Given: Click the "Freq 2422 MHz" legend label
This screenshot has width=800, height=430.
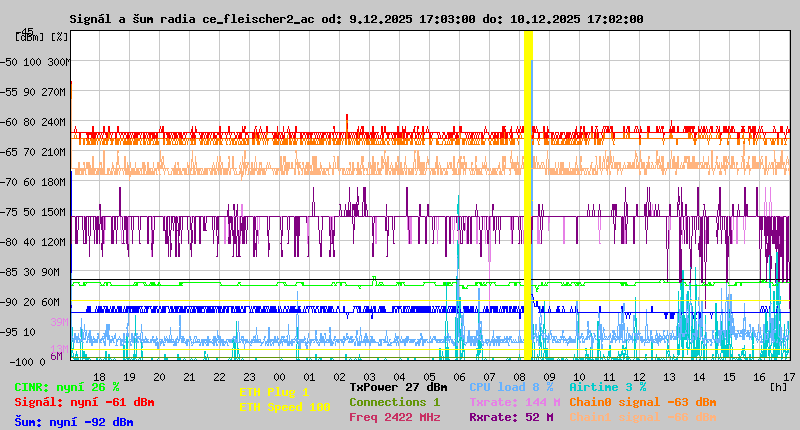Looking at the screenshot, I should tap(394, 417).
